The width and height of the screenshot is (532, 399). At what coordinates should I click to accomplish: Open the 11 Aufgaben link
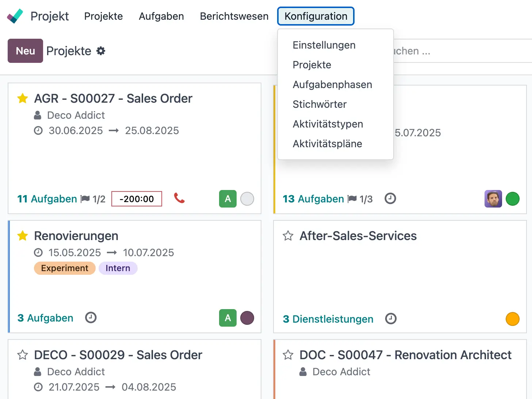click(47, 199)
